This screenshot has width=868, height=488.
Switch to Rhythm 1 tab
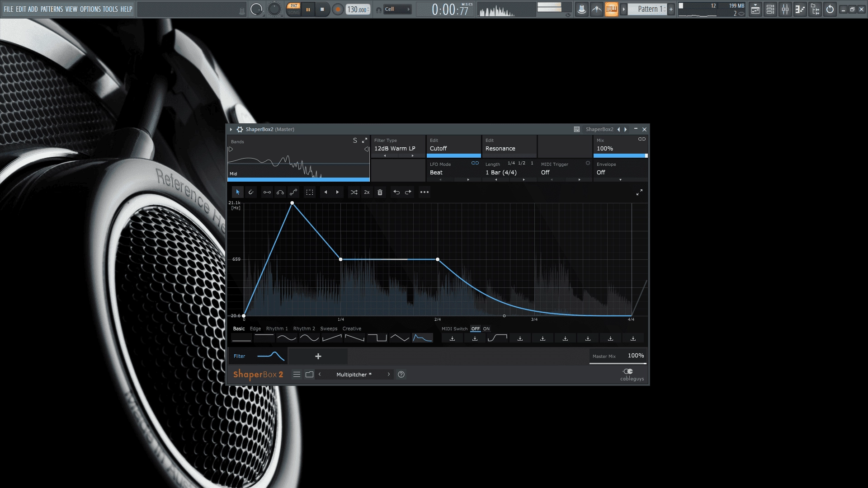click(x=277, y=329)
